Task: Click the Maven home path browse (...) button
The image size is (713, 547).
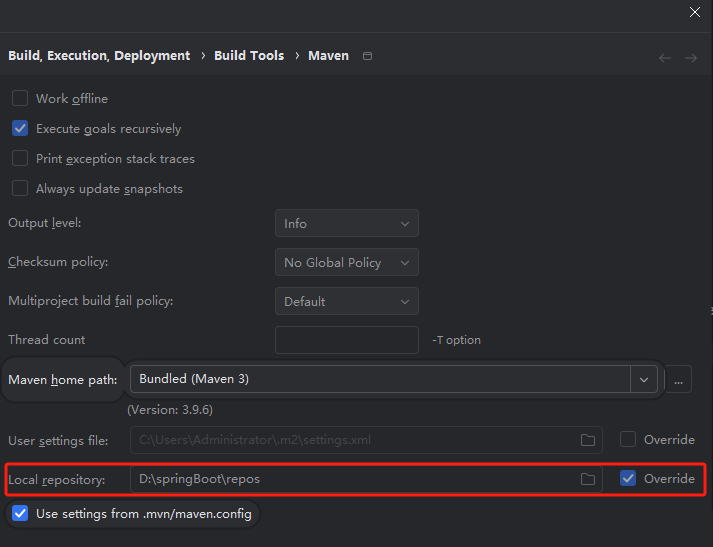Action: [x=678, y=379]
